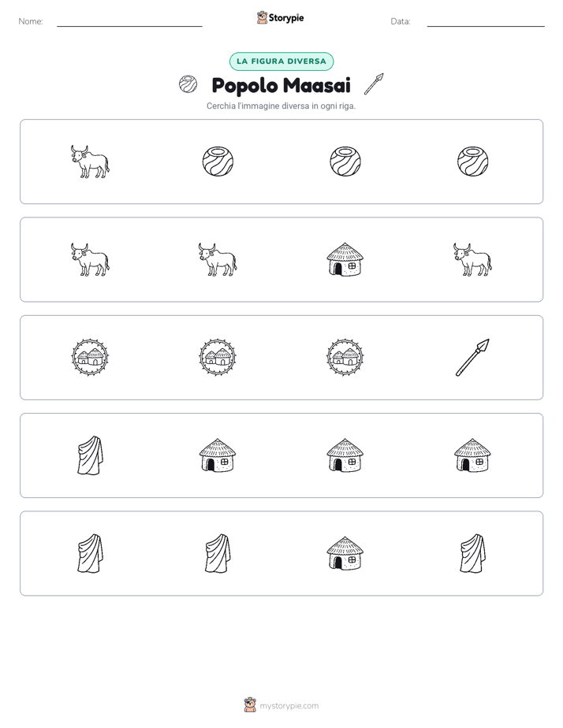Select the first village enclosure image in row three

[x=90, y=358]
